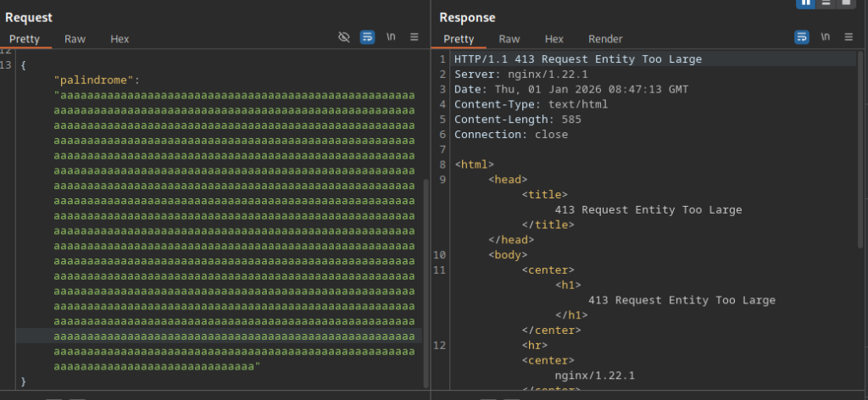The image size is (868, 400).
Task: Toggle hide non-printable eye icon in Request
Action: click(344, 37)
